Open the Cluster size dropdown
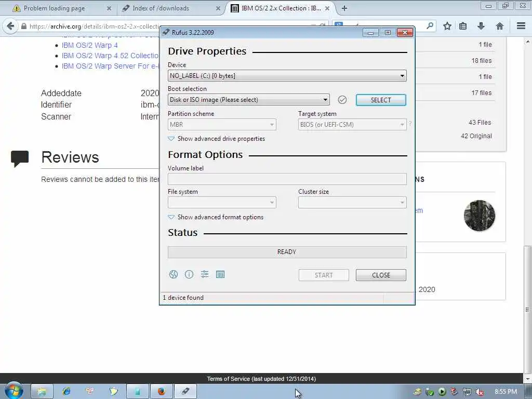Image resolution: width=532 pixels, height=399 pixels. [x=352, y=203]
